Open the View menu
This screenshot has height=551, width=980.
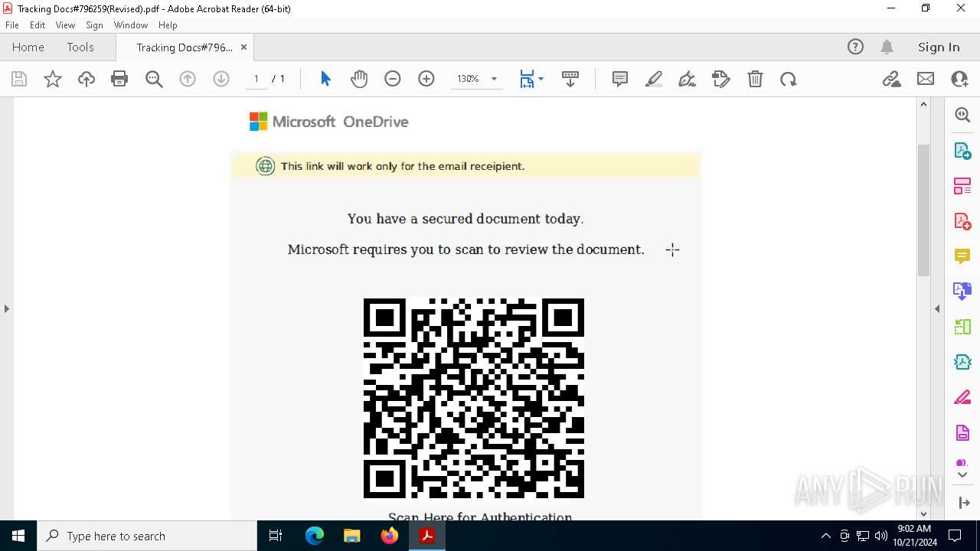click(x=65, y=25)
